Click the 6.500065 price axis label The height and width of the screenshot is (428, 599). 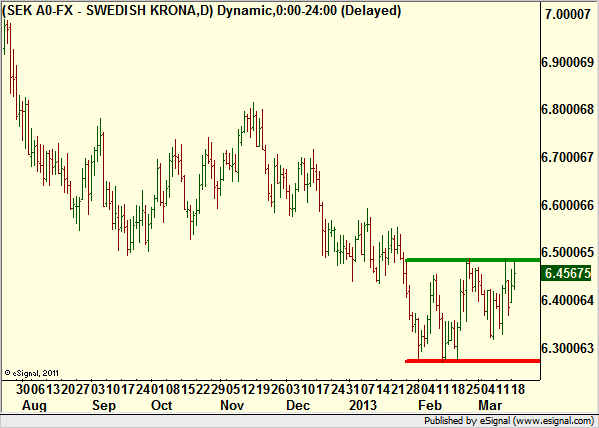pyautogui.click(x=568, y=253)
